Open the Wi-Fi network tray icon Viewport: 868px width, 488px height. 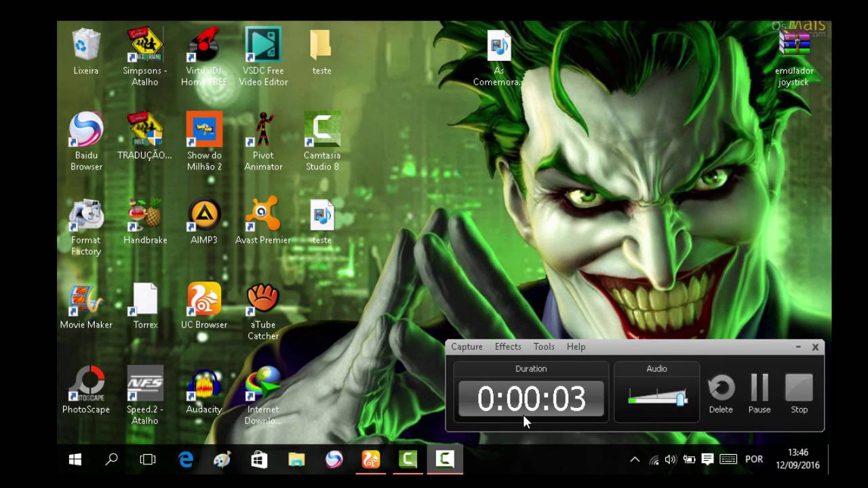(x=654, y=460)
